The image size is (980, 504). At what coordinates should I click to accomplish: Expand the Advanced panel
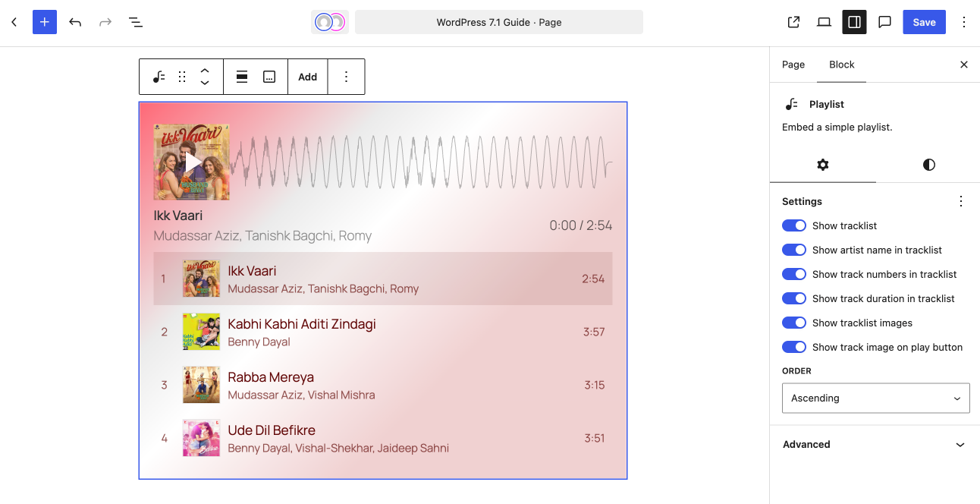(x=875, y=444)
